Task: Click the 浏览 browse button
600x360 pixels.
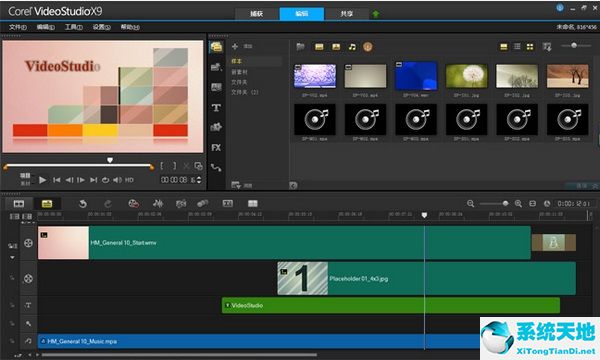Action: tap(242, 186)
